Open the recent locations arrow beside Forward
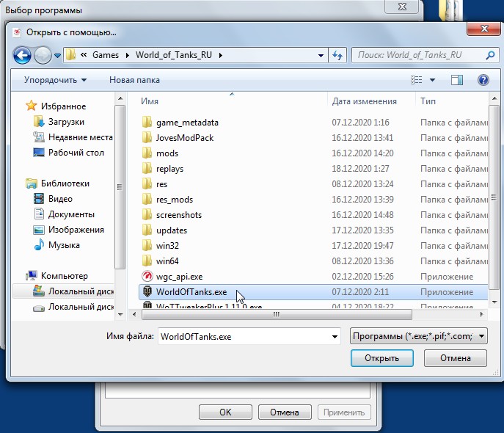The width and height of the screenshot is (504, 433). (57, 56)
